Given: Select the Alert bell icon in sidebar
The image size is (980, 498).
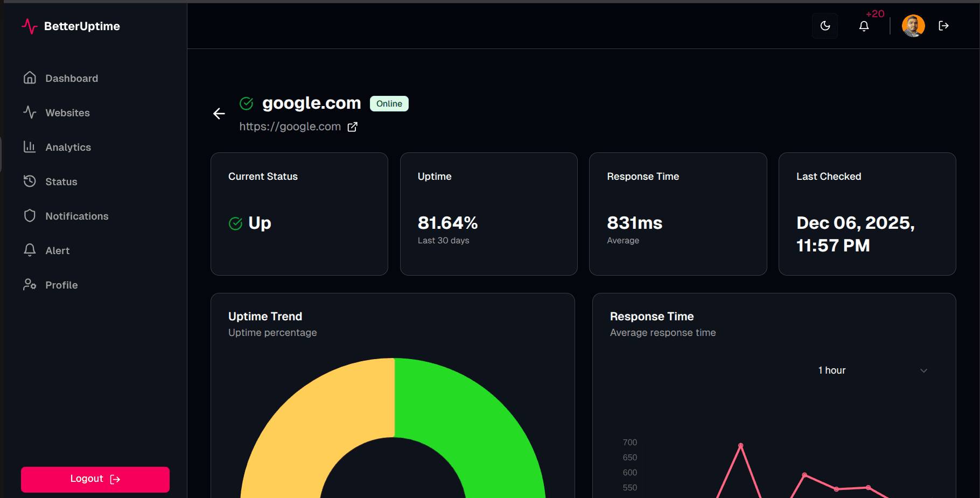Looking at the screenshot, I should 30,250.
